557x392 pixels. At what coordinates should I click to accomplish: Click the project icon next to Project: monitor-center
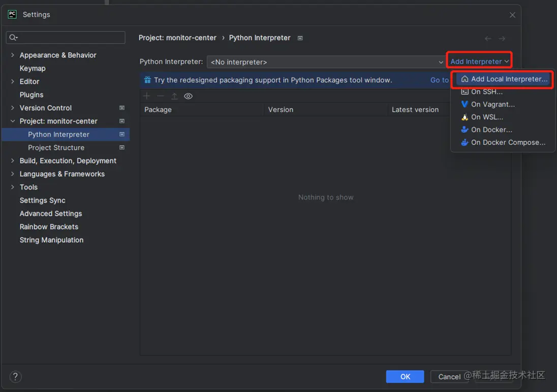pos(122,121)
